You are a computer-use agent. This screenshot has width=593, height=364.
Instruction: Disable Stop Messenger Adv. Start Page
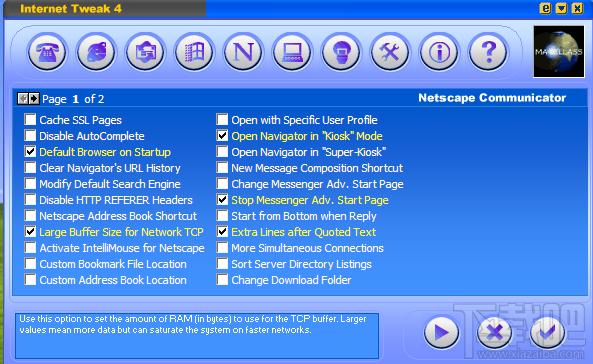pos(222,200)
